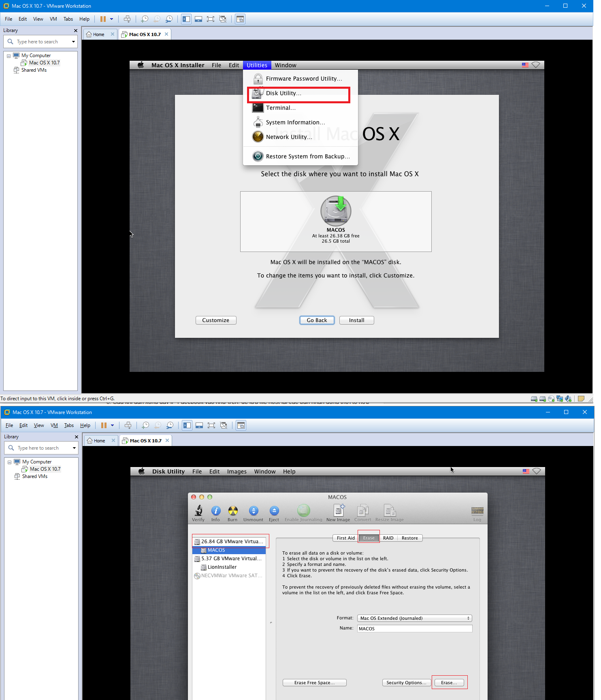Toggle the library panel in the Installer VMware window
Screen dimensions: 601x700
tap(186, 19)
